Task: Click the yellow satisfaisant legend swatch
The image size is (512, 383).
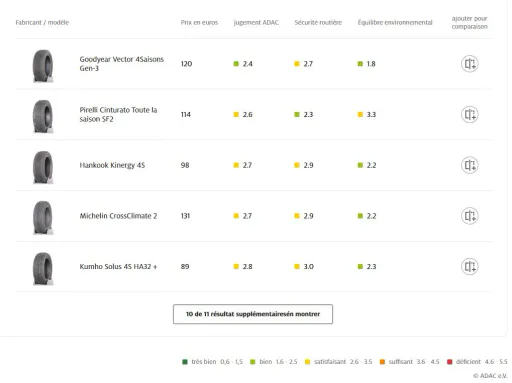Action: (x=307, y=362)
